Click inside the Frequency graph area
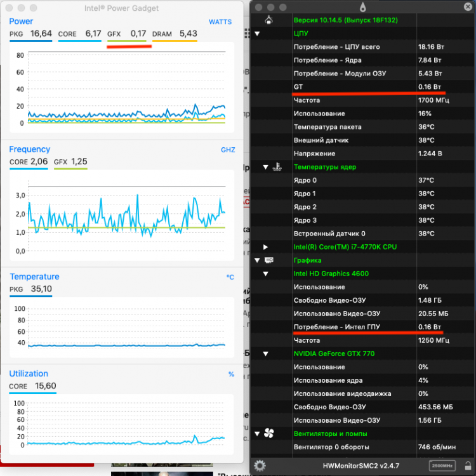Viewport: 476px width, 476px height. 122,215
